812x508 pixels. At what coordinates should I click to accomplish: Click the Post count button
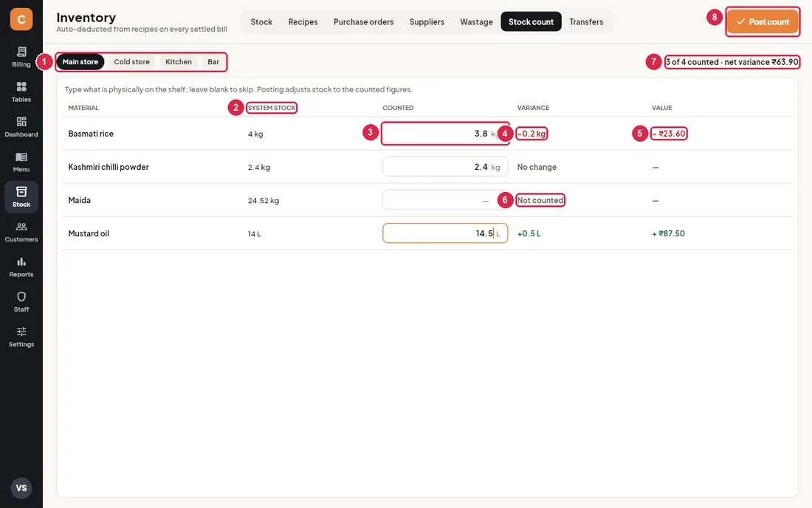click(x=763, y=21)
